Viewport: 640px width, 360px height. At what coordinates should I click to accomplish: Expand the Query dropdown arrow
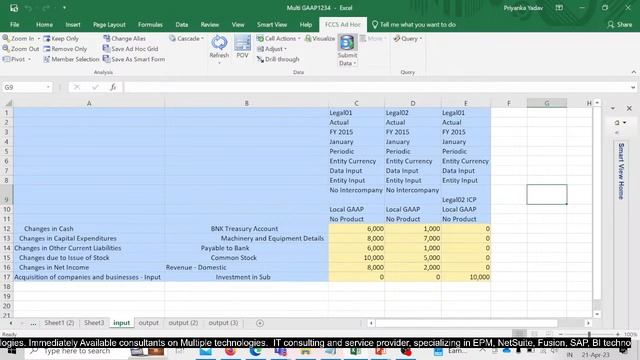pyautogui.click(x=421, y=38)
